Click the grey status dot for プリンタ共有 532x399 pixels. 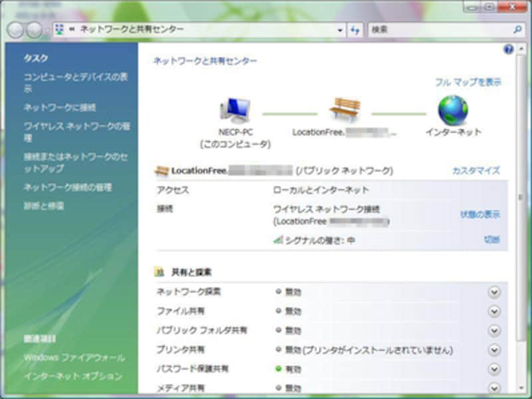pos(279,349)
